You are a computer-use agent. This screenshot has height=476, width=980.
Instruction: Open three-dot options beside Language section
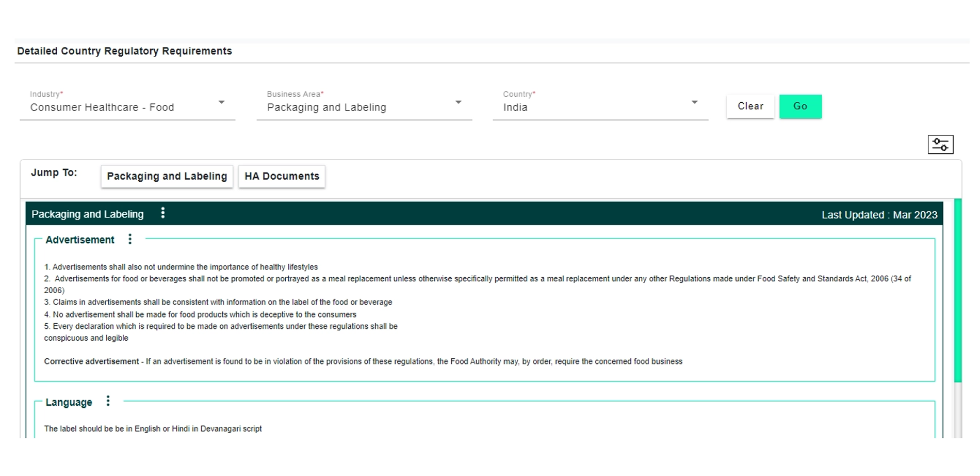pos(108,401)
